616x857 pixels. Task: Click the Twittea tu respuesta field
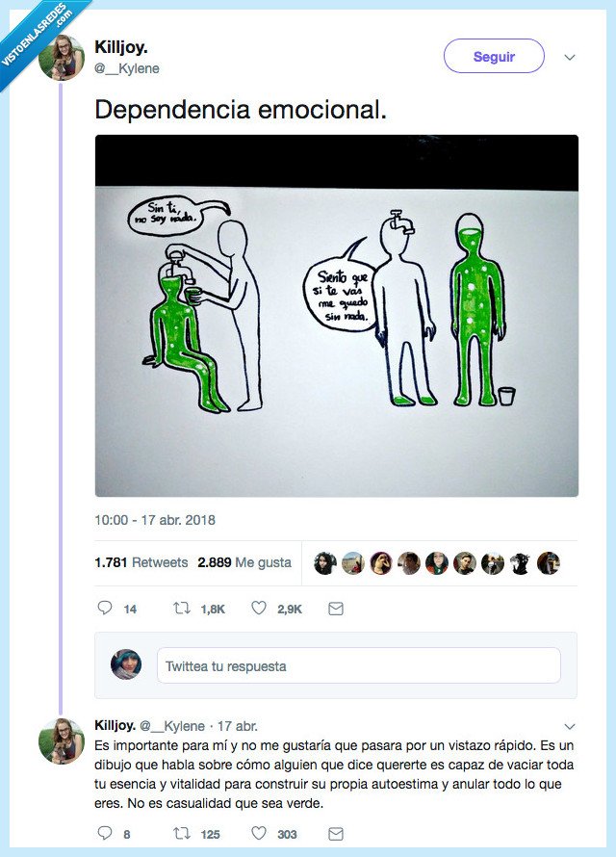[x=358, y=665]
